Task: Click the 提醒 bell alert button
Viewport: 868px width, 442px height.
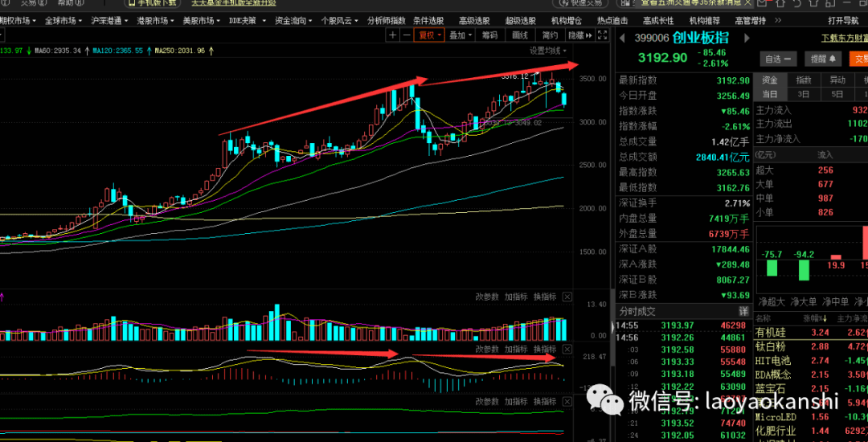Action: point(823,59)
